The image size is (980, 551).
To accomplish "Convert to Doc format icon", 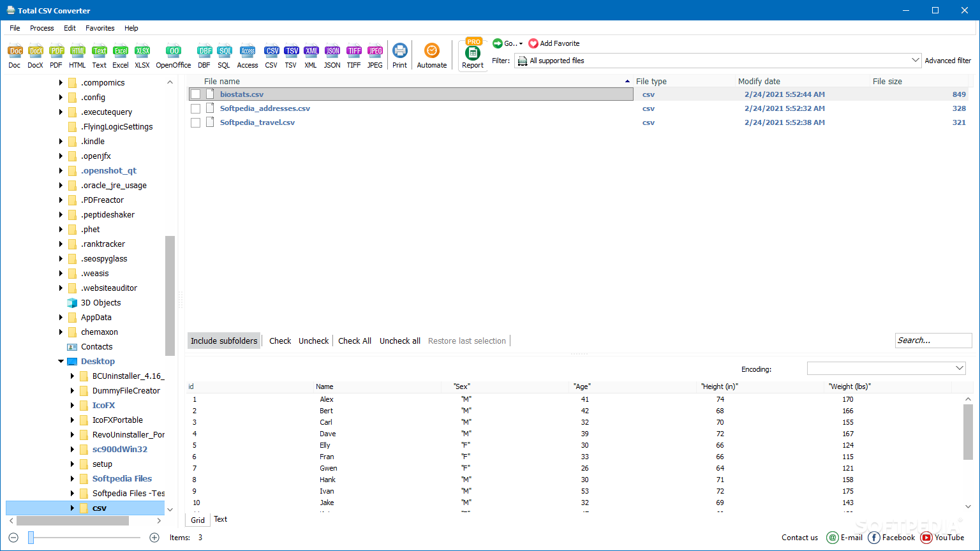I will coord(15,56).
